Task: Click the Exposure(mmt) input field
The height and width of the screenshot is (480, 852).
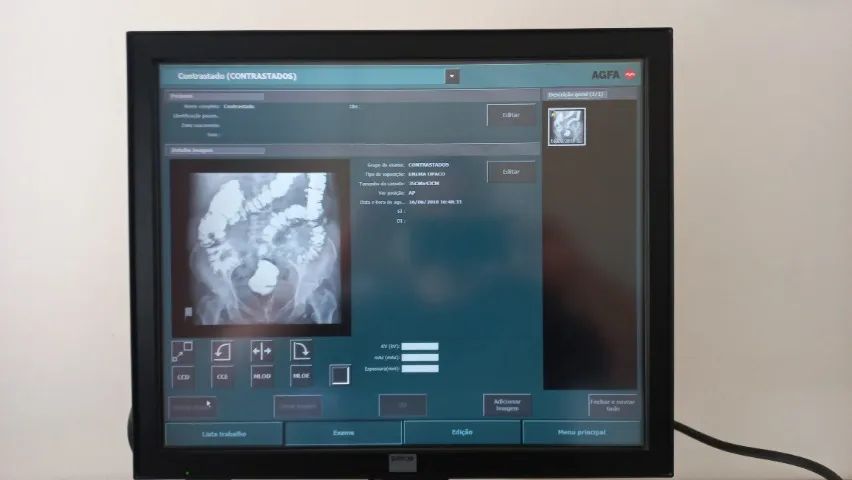Action: (420, 369)
